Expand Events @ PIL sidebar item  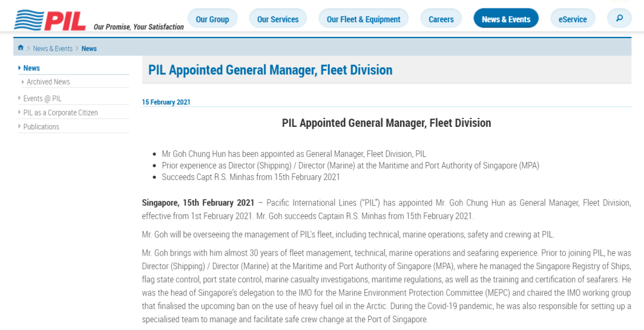click(42, 98)
